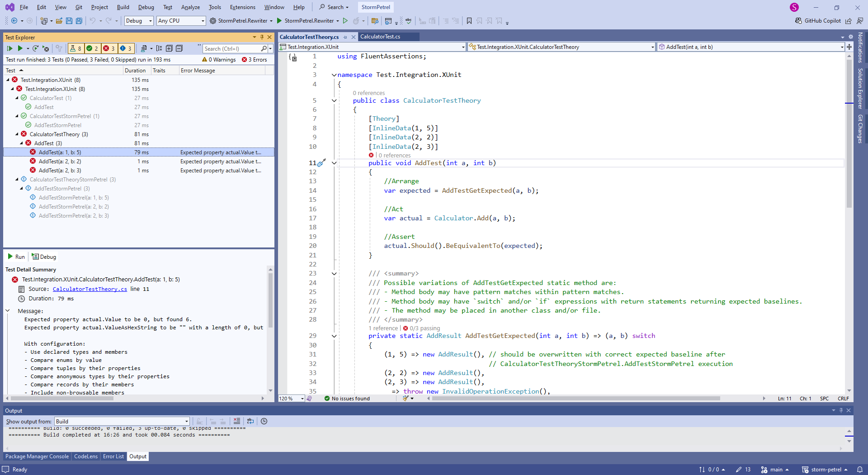868x475 pixels.
Task: Repeat the last test run
Action: pos(35,48)
